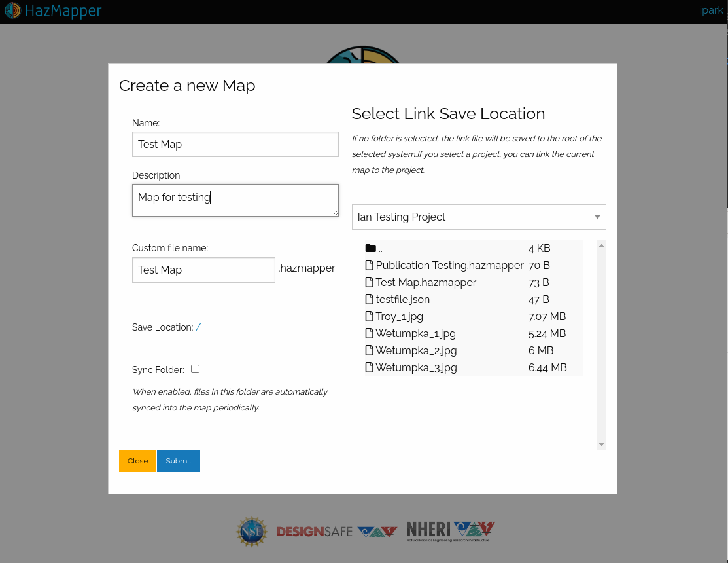Click into the Description text area
This screenshot has width=728, height=563.
(235, 200)
